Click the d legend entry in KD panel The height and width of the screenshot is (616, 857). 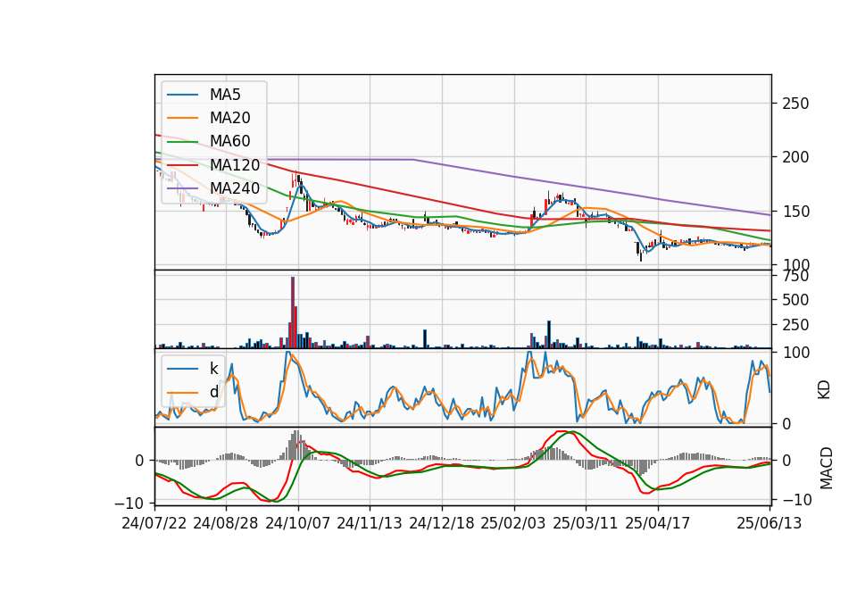coord(213,392)
